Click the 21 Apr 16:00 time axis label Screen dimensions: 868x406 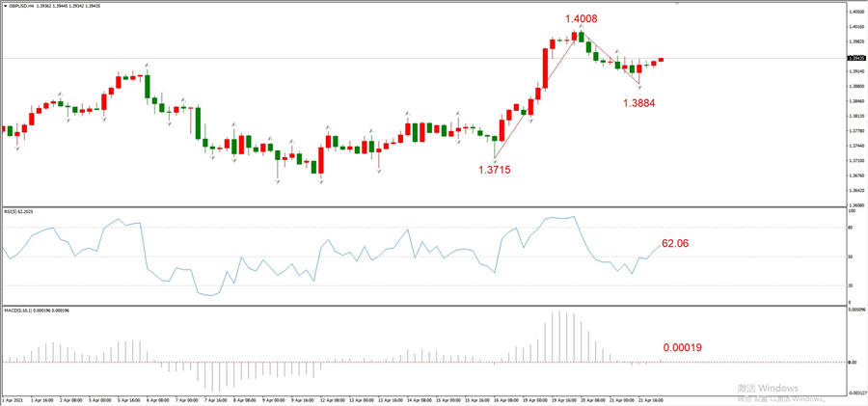coord(651,399)
